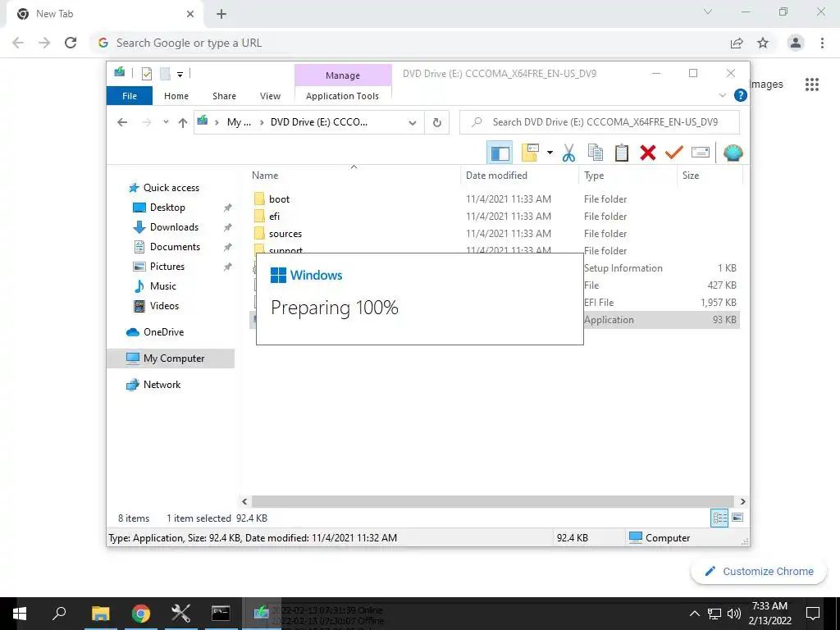Click the Paste clipboard icon

(x=622, y=153)
